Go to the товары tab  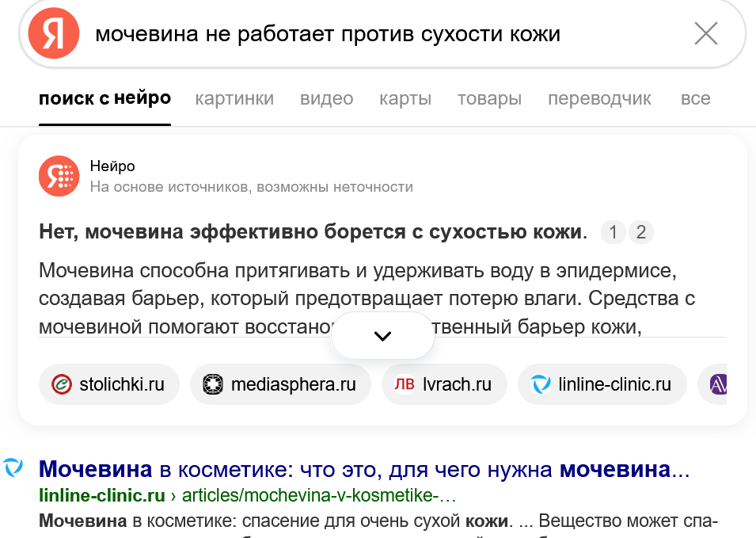[x=489, y=99]
